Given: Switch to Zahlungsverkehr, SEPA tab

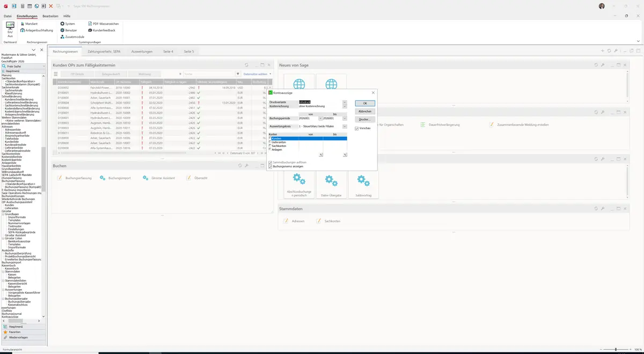Looking at the screenshot, I should click(x=104, y=51).
